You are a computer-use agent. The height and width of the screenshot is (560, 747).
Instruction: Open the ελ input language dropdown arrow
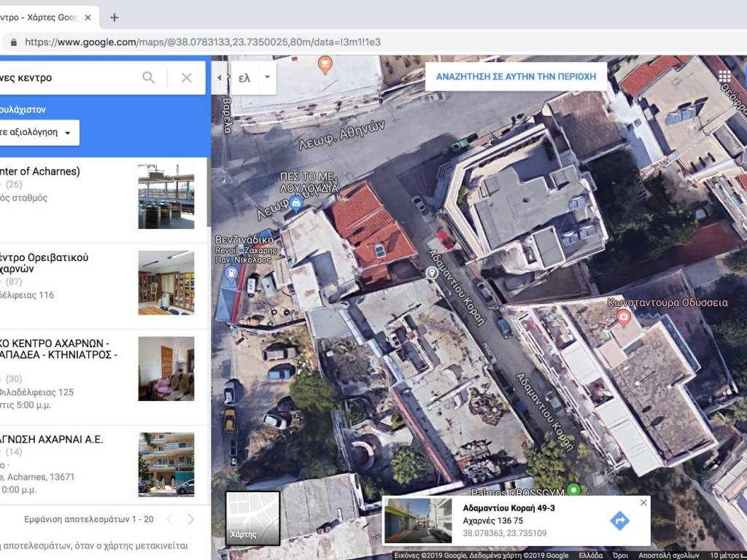pyautogui.click(x=267, y=77)
